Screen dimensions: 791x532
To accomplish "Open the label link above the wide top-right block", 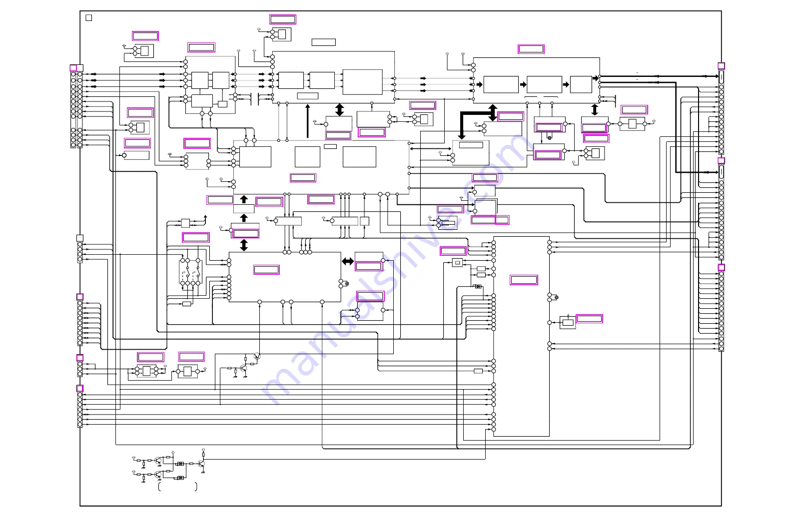I will pyautogui.click(x=531, y=49).
